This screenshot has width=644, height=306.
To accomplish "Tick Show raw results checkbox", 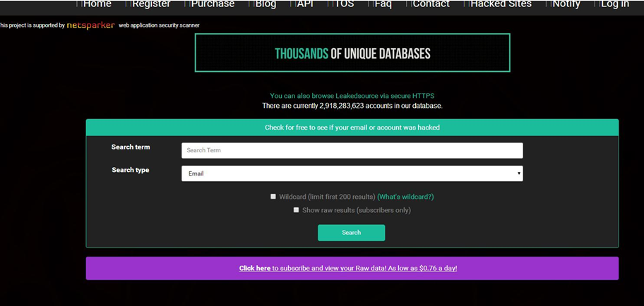I will tap(296, 210).
